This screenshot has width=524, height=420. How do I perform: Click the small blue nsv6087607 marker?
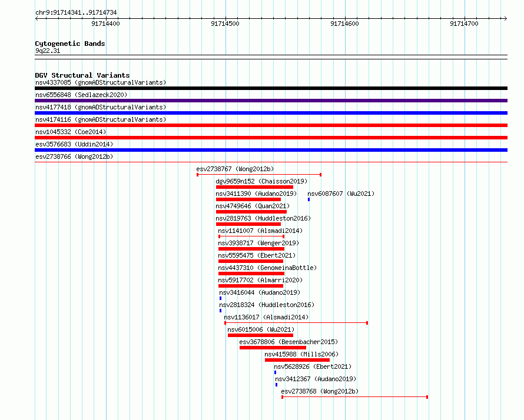(x=309, y=199)
